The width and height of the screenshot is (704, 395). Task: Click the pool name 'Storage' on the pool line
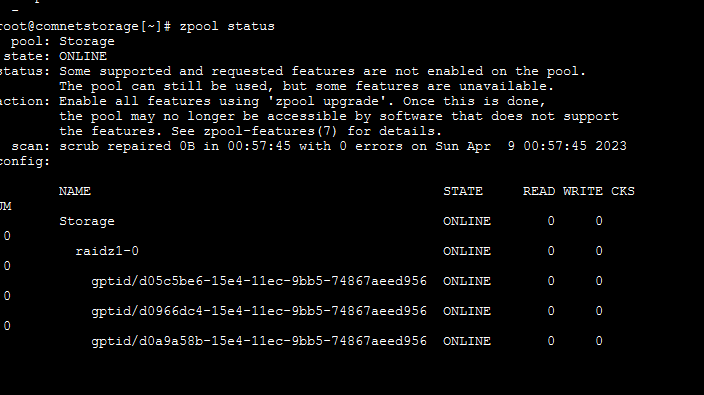pyautogui.click(x=87, y=42)
